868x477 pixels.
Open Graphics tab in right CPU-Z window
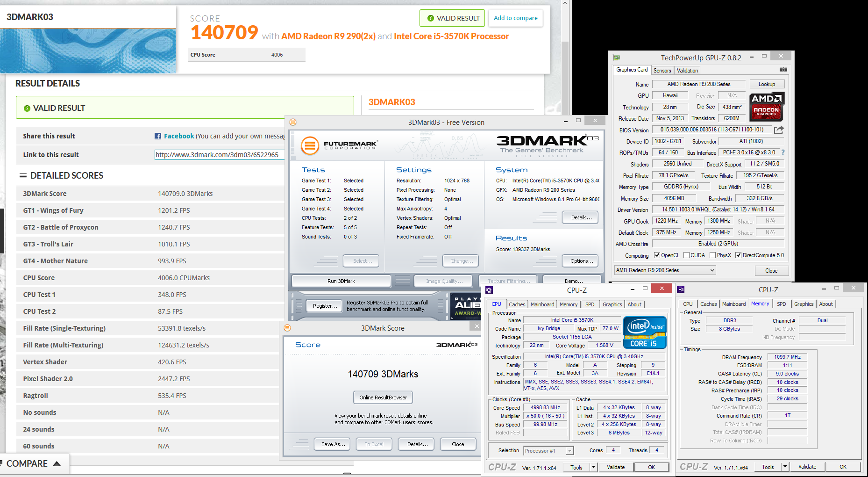[804, 304]
